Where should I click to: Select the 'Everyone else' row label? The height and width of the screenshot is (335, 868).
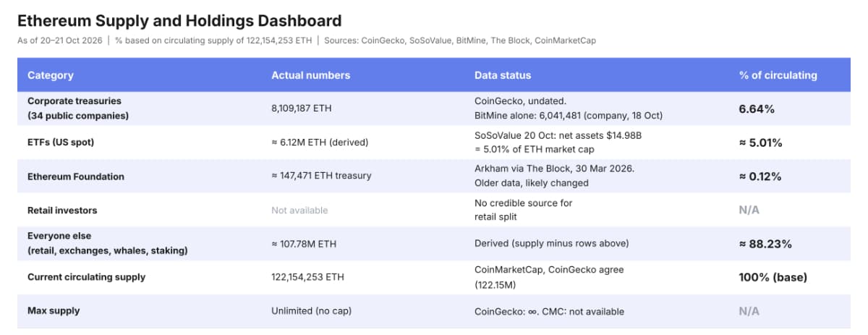tap(107, 243)
